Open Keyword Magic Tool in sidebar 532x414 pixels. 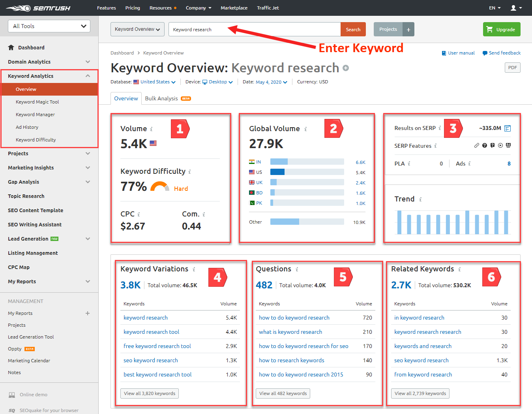(x=37, y=102)
